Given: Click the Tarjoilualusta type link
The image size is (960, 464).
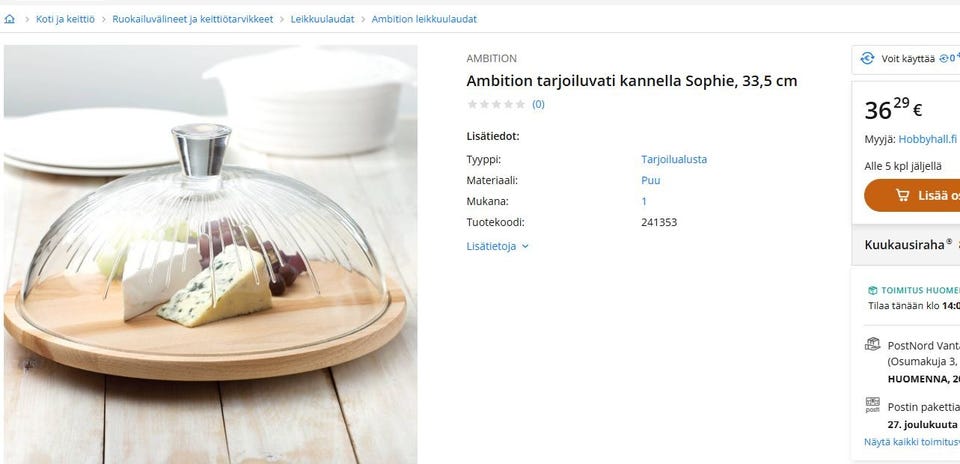Looking at the screenshot, I should [x=674, y=159].
